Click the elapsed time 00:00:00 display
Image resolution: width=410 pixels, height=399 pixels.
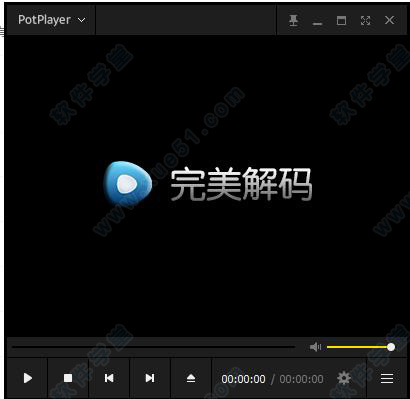pyautogui.click(x=243, y=379)
